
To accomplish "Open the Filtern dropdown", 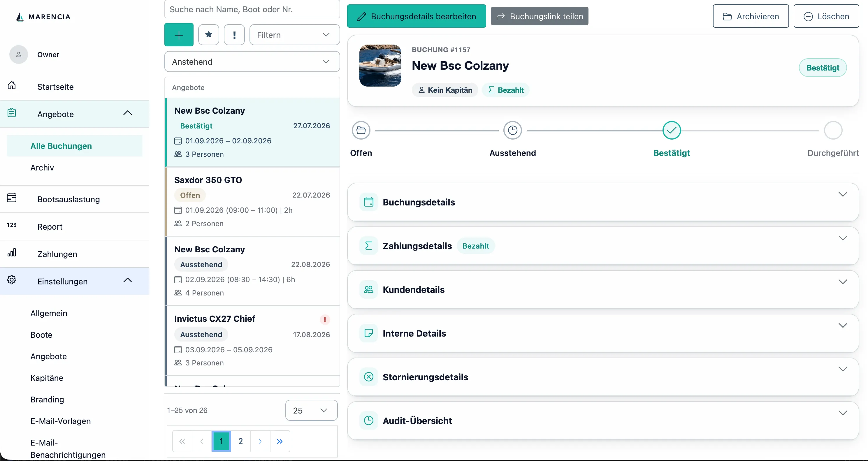I will 294,35.
